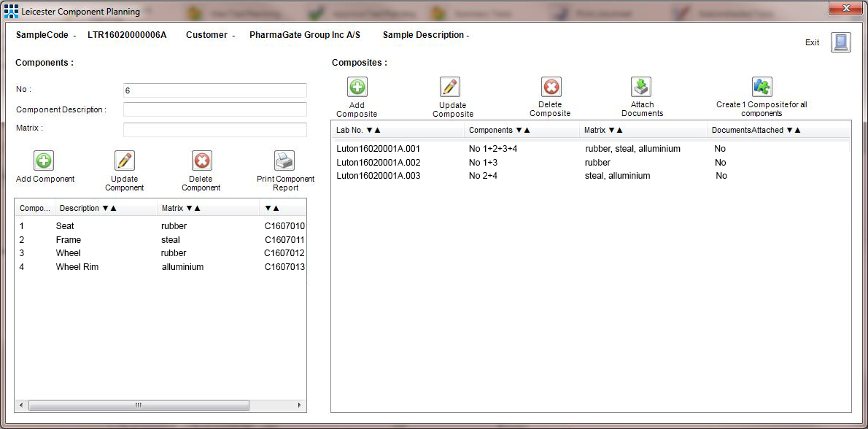Select composite Luton16020001A.002 row

coord(378,163)
